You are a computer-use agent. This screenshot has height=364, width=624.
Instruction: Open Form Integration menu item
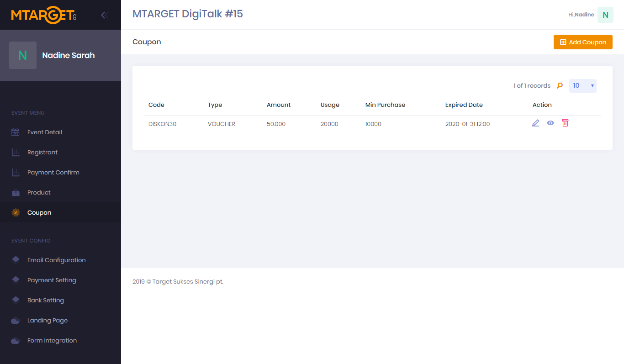pos(60,340)
